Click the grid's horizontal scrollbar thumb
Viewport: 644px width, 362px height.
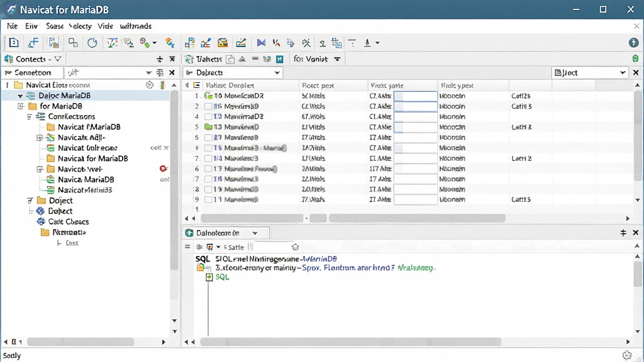click(x=417, y=218)
